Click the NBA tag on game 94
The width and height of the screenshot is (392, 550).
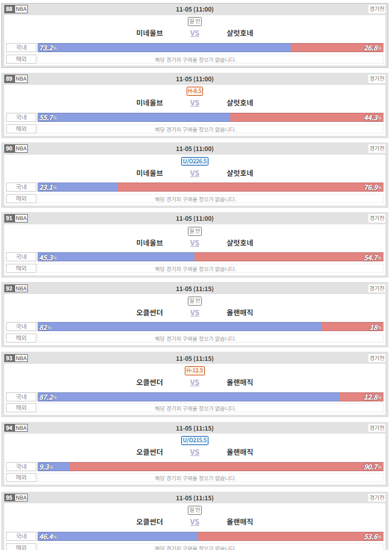21,428
